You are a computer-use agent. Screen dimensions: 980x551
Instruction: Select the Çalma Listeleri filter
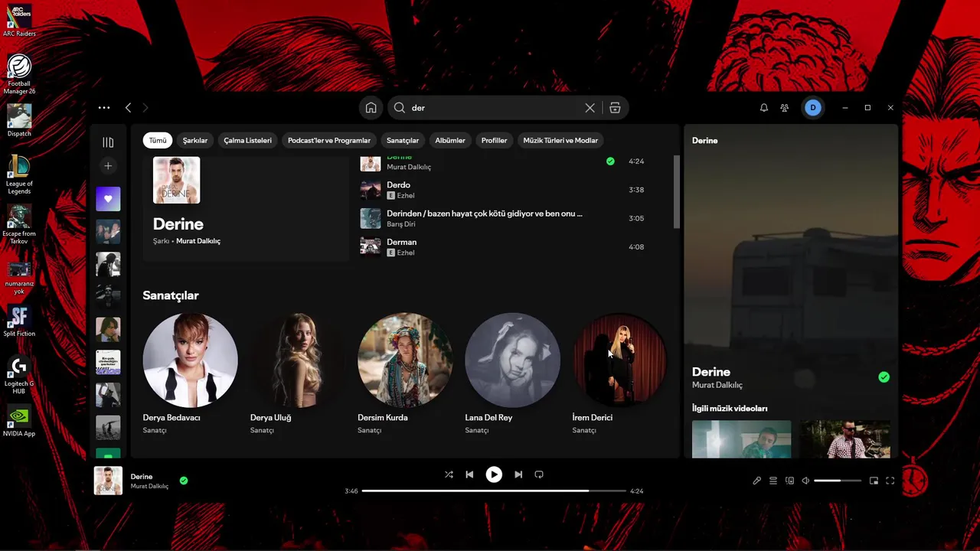[247, 140]
